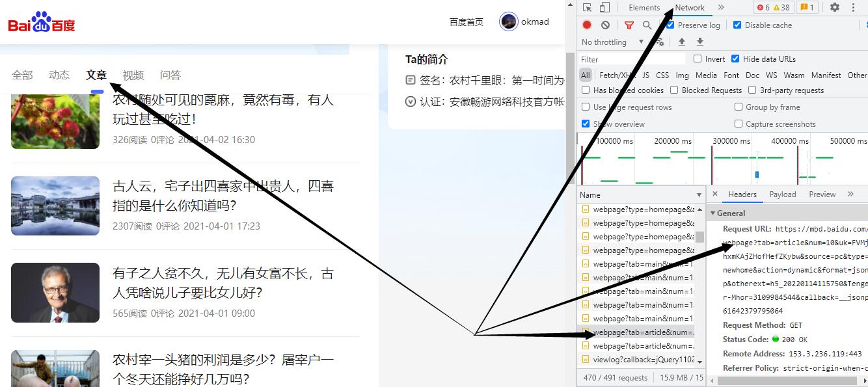Select the Network panel tab
The image size is (868, 387).
(690, 8)
